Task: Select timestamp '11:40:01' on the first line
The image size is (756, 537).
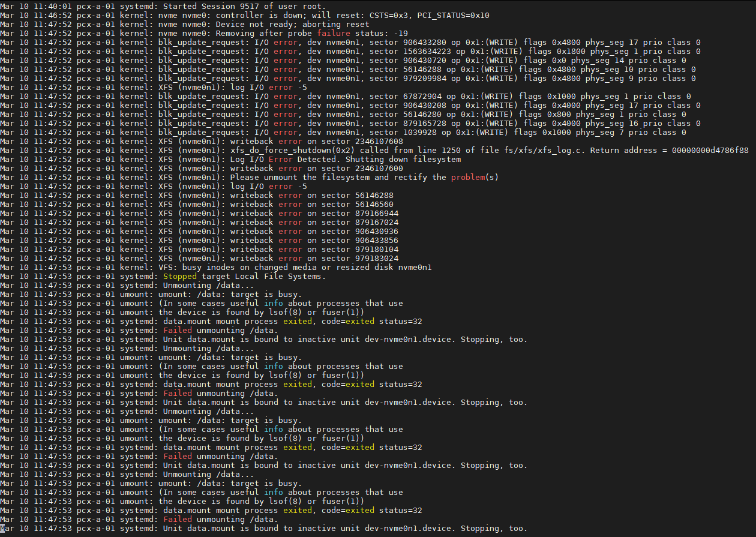Action: click(53, 6)
